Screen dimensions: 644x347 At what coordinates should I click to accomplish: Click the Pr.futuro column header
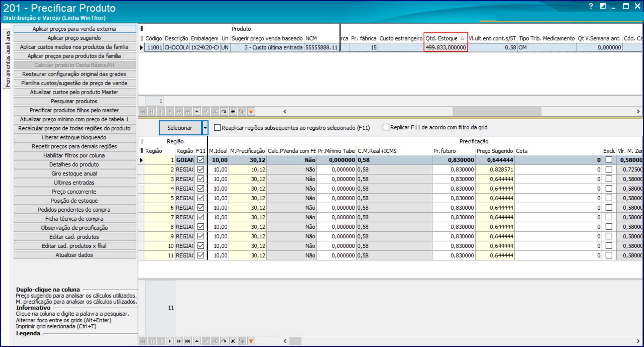pos(454,151)
